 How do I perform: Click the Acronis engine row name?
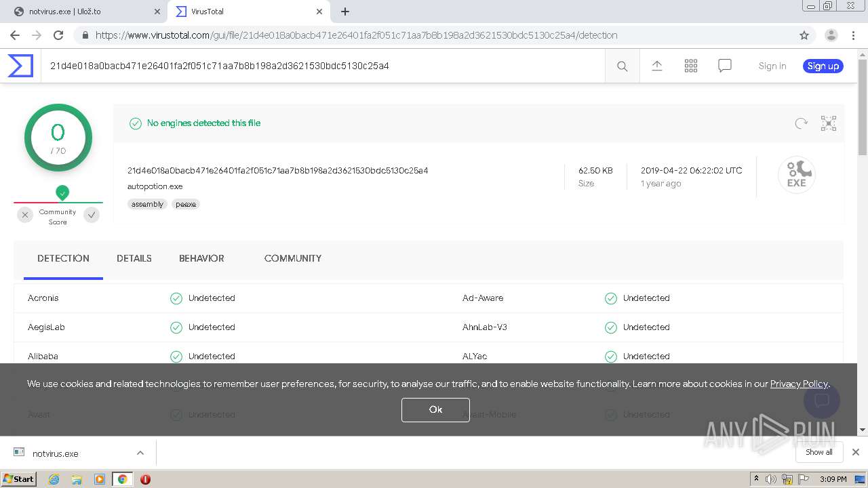pos(43,298)
